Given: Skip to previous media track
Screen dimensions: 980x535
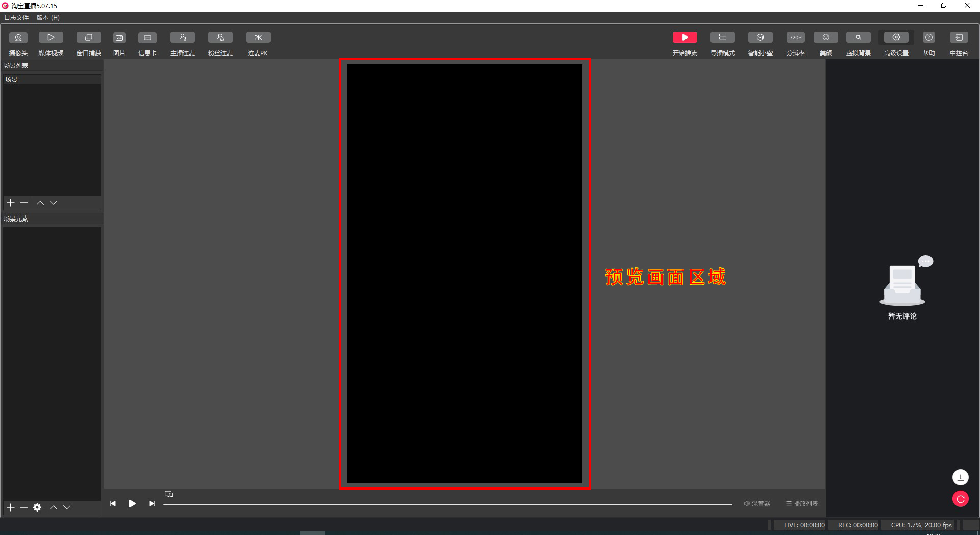Looking at the screenshot, I should coord(113,504).
